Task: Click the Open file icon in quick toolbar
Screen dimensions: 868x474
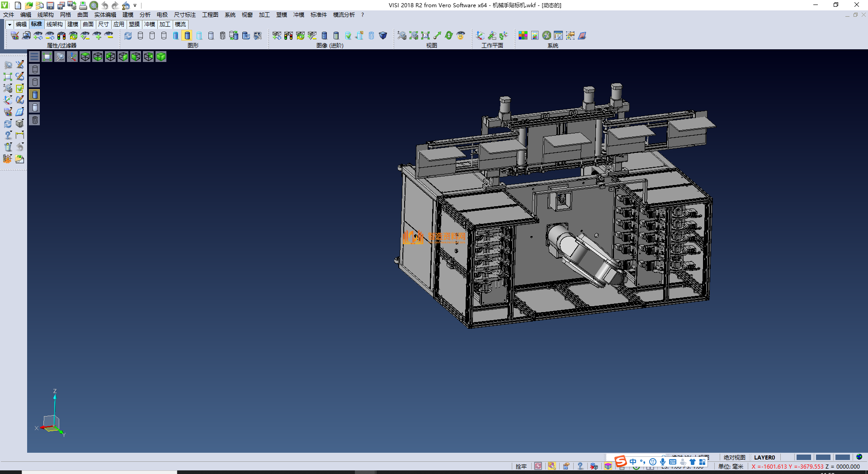Action: point(28,5)
